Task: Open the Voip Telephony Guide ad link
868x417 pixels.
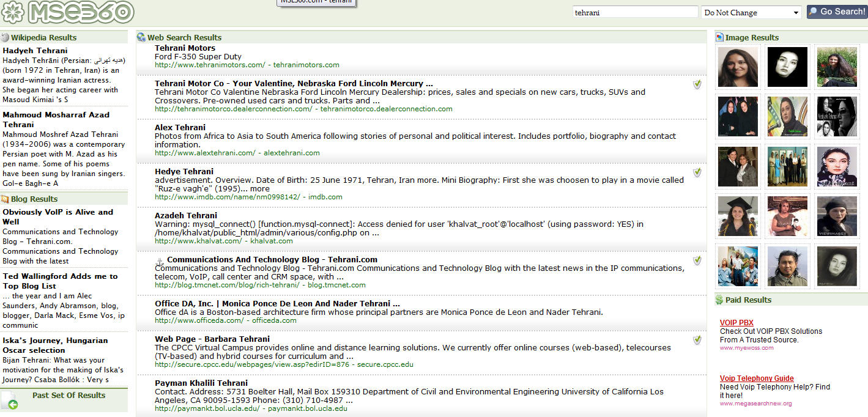Action: coord(757,378)
